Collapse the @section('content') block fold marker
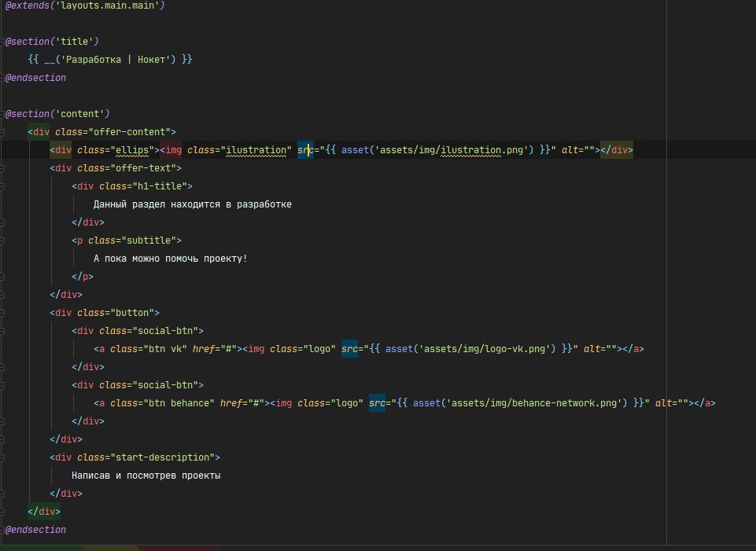Viewport: 756px width, 551px height. tap(2, 114)
